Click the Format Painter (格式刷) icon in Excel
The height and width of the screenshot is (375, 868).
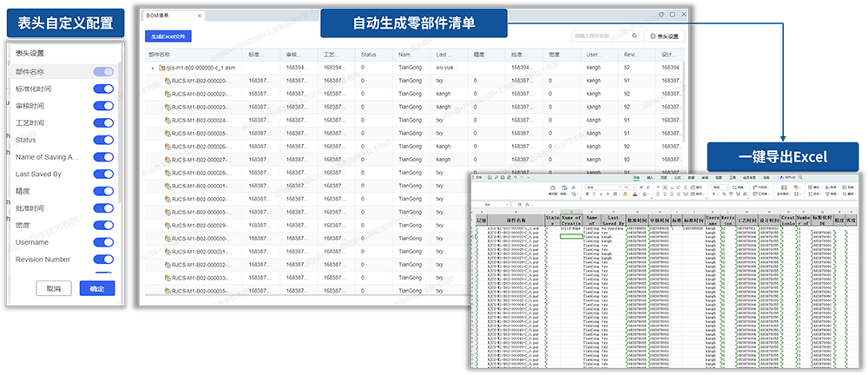coord(552,187)
